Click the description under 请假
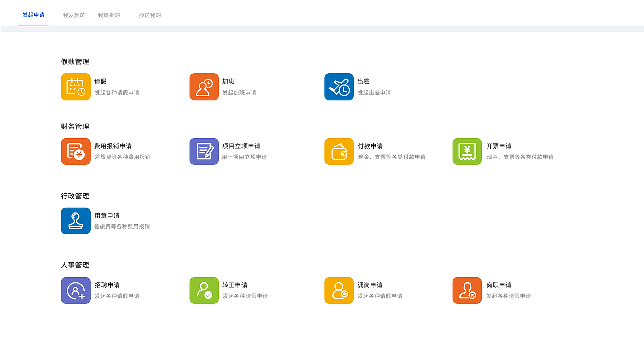Viewport: 644px width, 362px height. point(117,93)
